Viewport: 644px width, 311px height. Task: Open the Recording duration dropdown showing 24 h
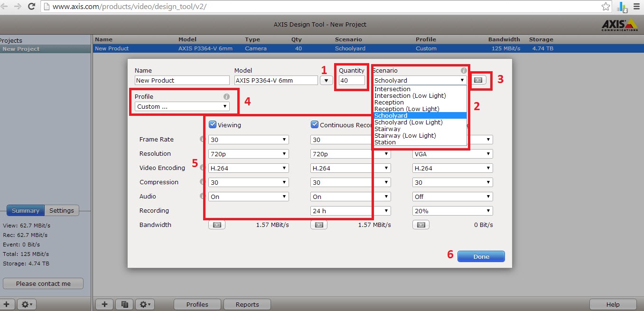tap(351, 211)
